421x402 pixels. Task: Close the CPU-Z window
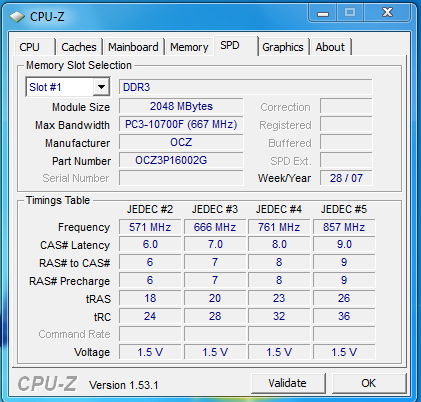(387, 13)
